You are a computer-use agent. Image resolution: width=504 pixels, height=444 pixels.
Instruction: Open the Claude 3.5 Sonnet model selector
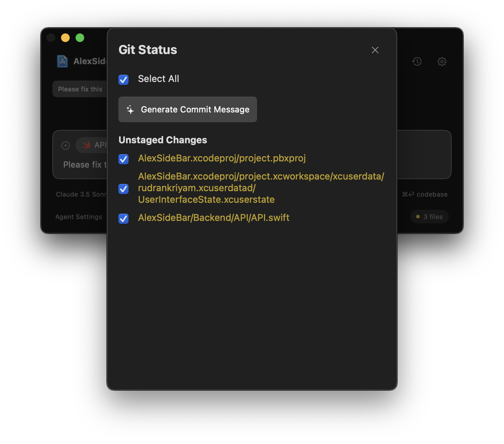tap(82, 194)
